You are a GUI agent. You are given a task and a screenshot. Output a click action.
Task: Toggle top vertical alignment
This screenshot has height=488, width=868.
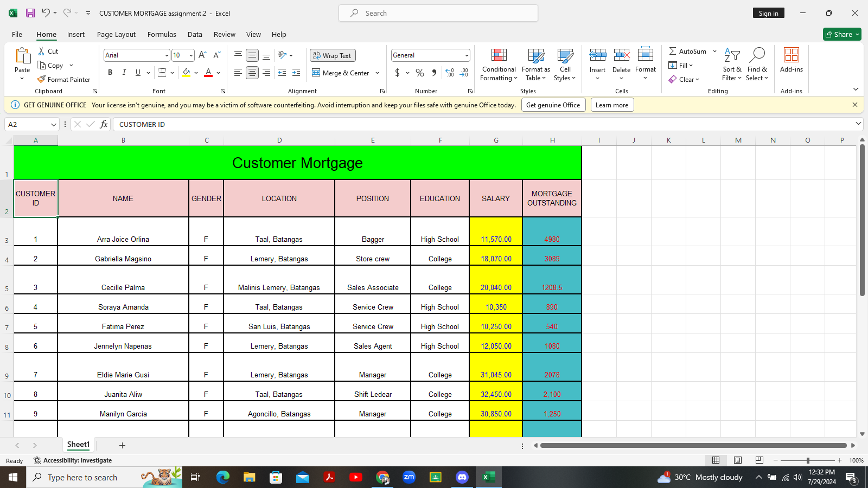coord(238,55)
